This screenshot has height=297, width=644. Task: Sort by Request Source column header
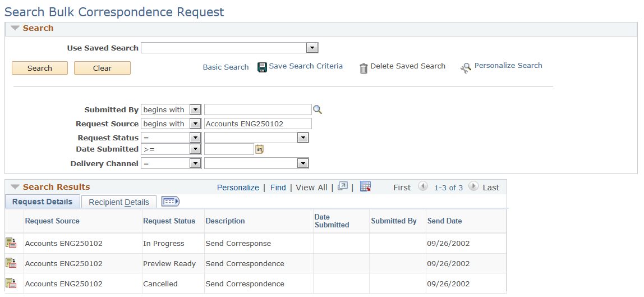coord(52,221)
